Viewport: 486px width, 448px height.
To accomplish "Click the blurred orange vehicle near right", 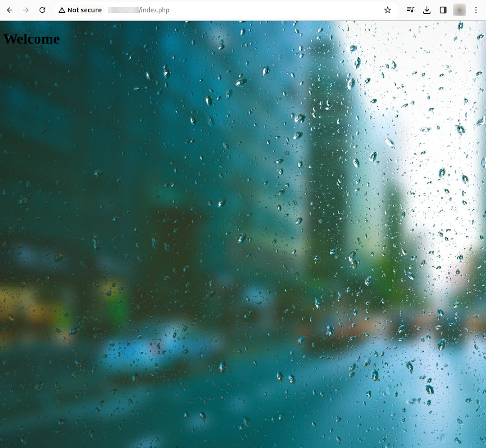I will pos(340,326).
